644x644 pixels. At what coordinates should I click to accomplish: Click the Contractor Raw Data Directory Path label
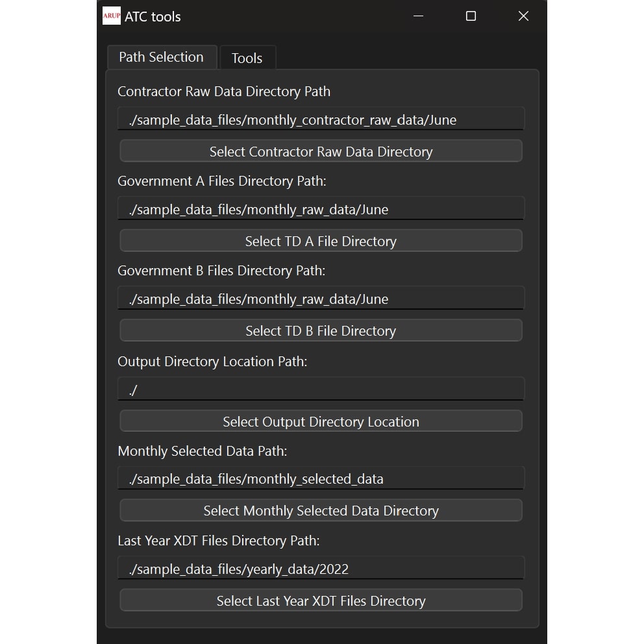point(224,92)
